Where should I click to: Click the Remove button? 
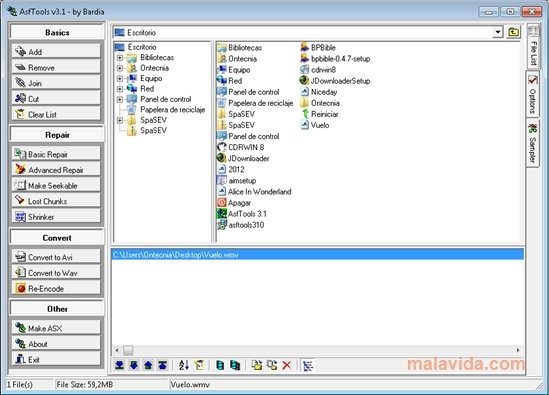[x=56, y=67]
